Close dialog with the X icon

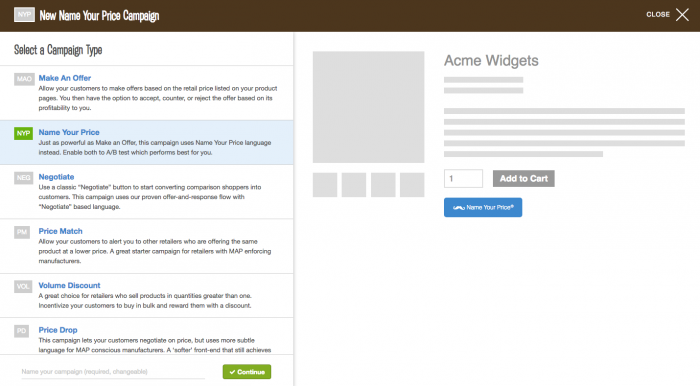click(x=682, y=15)
